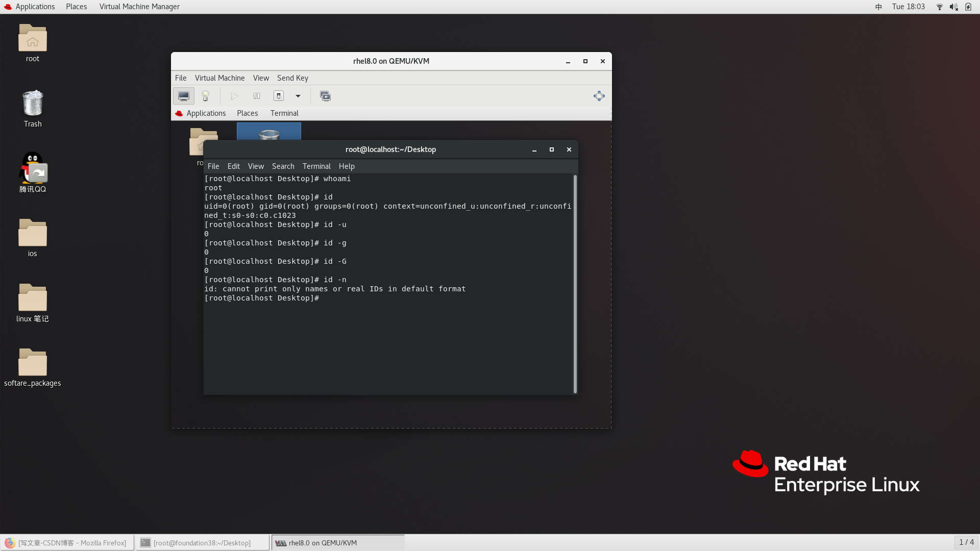Show virtual hardware details lightbulb icon

click(206, 96)
